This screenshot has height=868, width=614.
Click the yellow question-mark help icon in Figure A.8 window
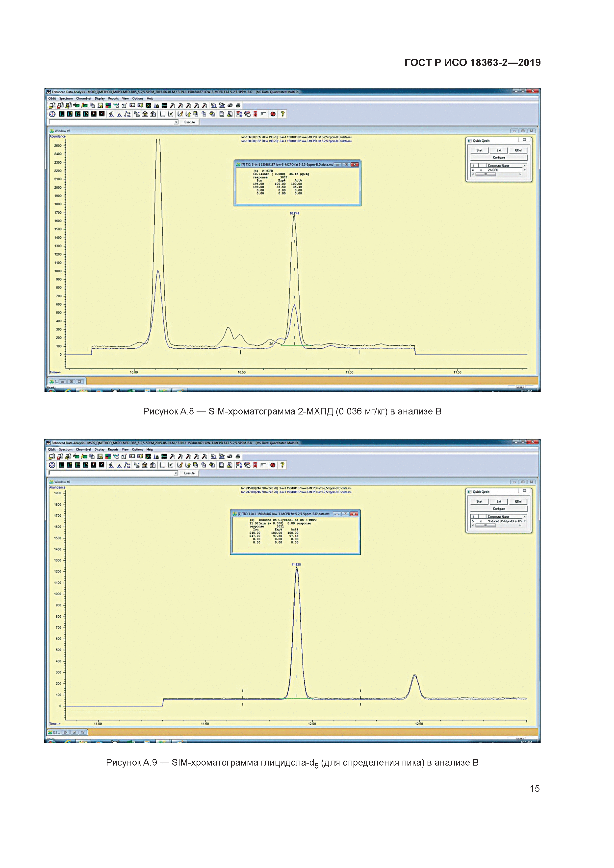click(x=282, y=114)
